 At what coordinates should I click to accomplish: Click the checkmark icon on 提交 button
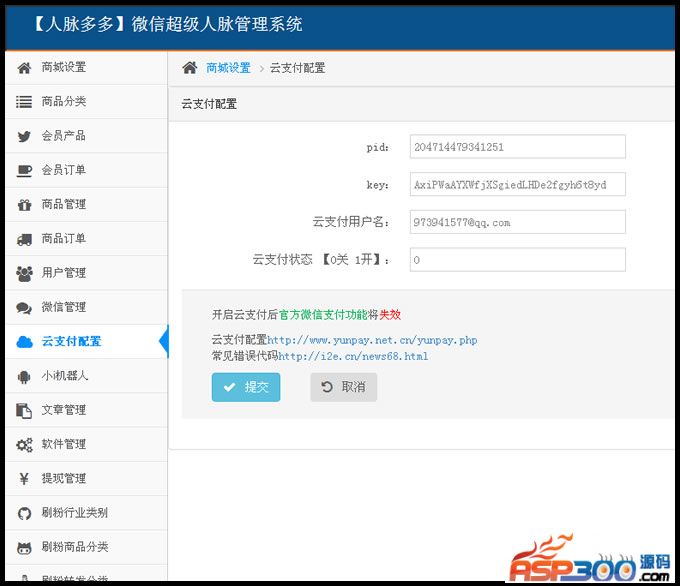click(229, 387)
